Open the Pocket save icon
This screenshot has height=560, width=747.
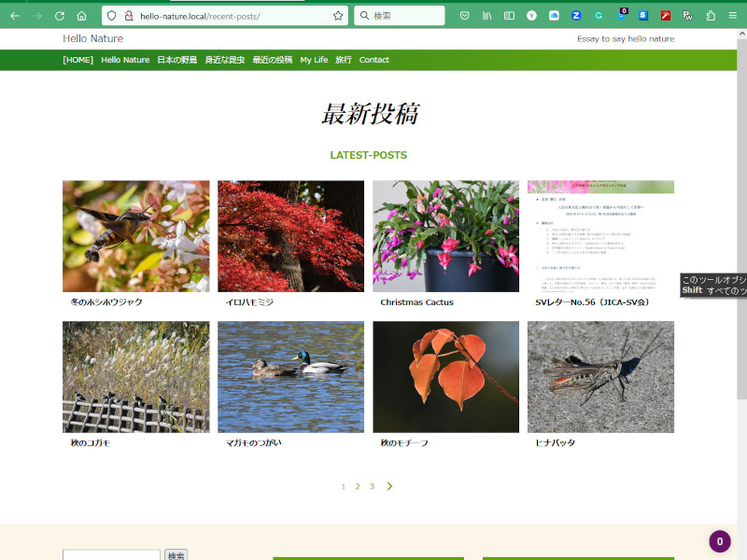[x=465, y=16]
